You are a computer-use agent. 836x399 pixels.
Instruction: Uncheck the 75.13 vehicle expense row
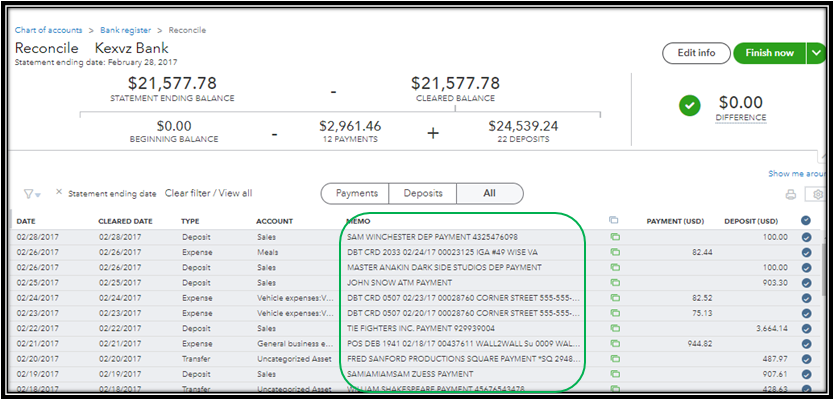tap(806, 314)
